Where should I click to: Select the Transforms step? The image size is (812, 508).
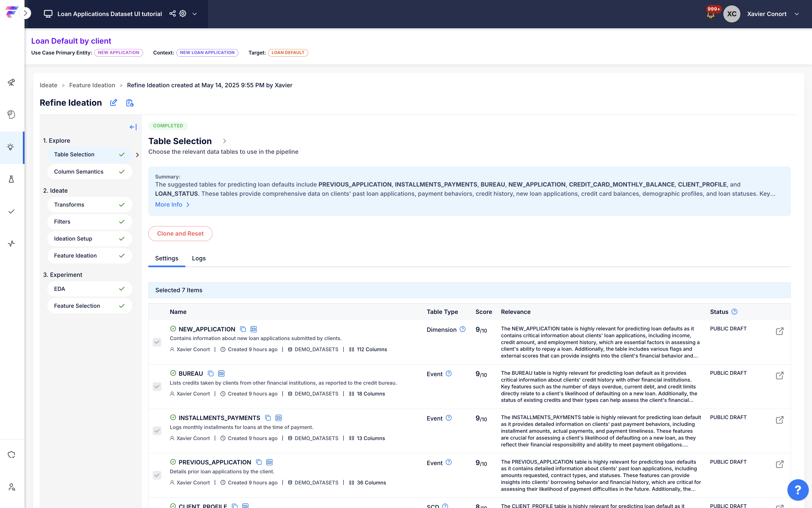pyautogui.click(x=90, y=205)
